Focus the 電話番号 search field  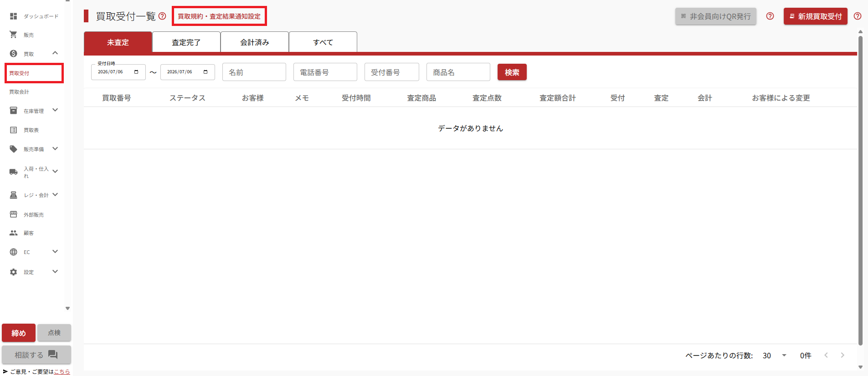(325, 72)
